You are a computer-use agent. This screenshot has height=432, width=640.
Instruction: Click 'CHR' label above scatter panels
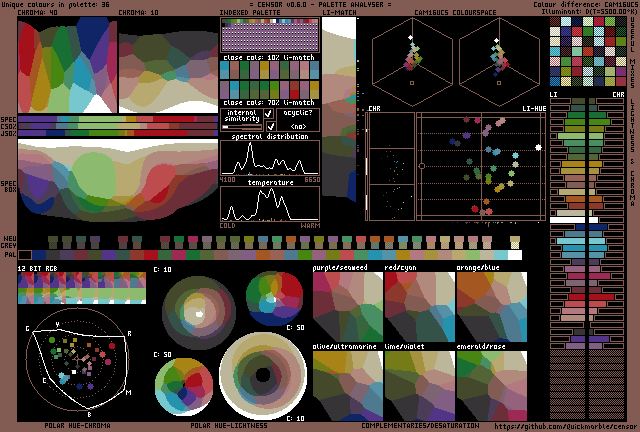374,109
